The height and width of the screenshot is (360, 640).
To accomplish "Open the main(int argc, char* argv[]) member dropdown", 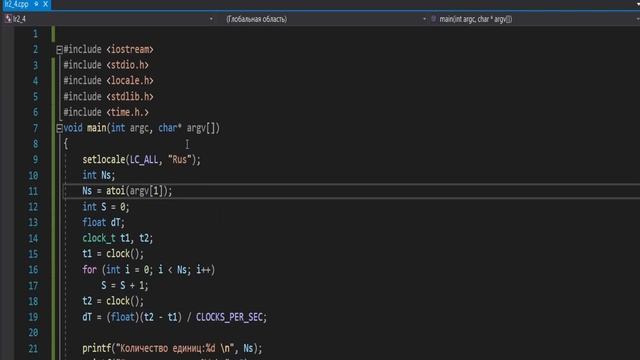I will [x=637, y=19].
